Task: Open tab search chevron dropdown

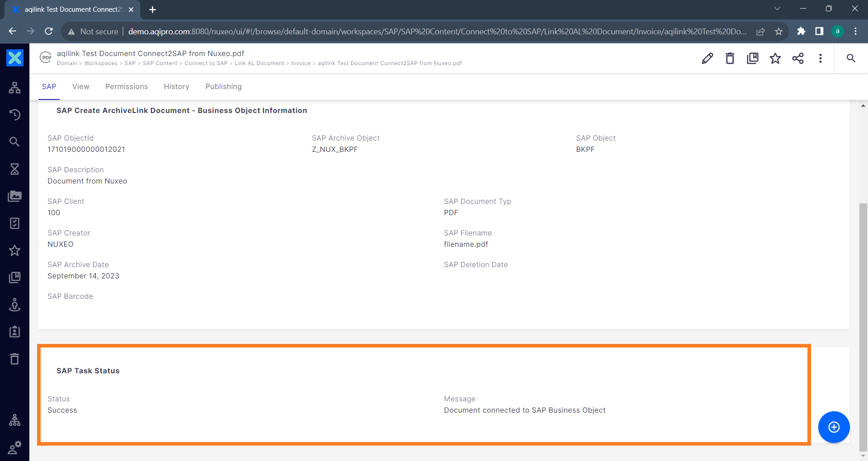Action: (777, 9)
